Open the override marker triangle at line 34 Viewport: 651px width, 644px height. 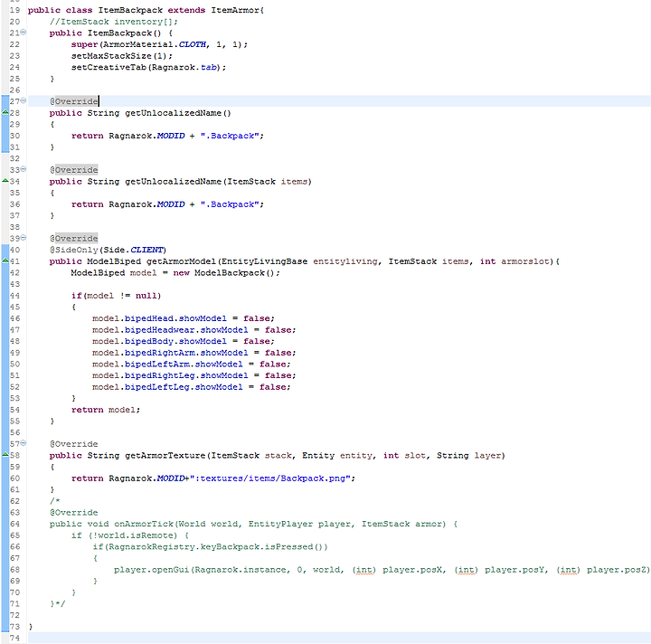[5, 181]
